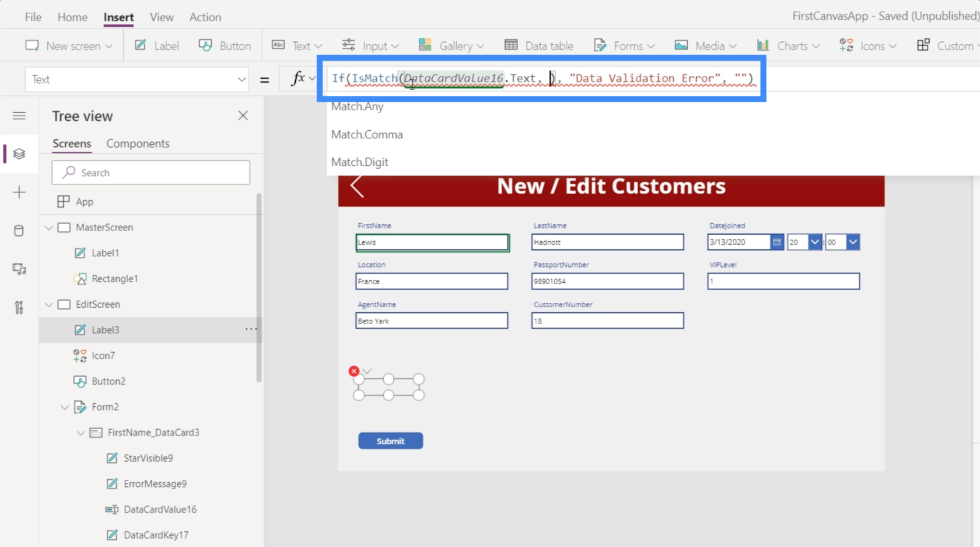The height and width of the screenshot is (547, 980).
Task: Click the VIPLevel input field
Action: click(x=783, y=281)
